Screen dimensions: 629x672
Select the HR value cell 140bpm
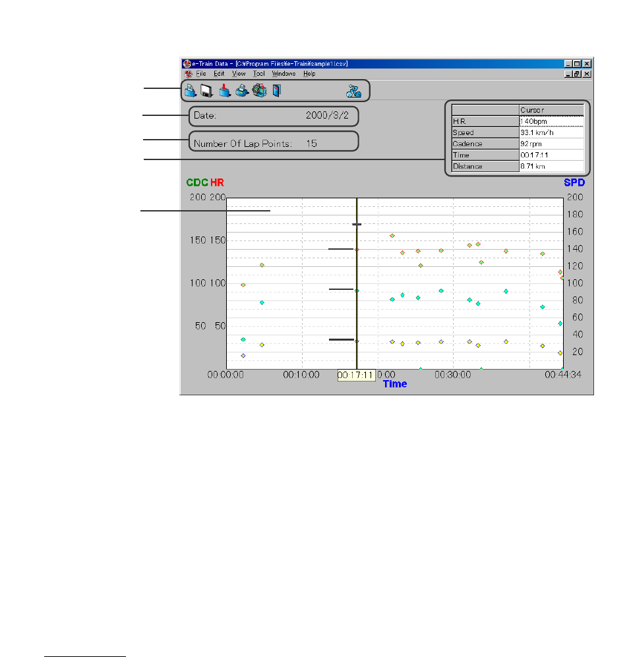tap(551, 121)
